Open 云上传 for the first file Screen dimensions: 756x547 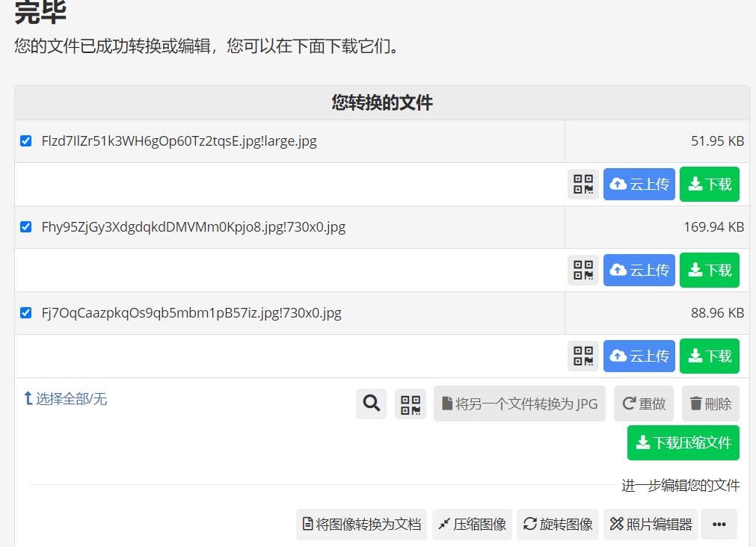click(639, 183)
